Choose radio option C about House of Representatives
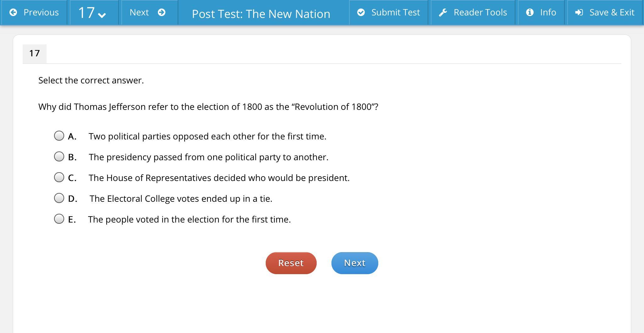644x333 pixels. [59, 178]
